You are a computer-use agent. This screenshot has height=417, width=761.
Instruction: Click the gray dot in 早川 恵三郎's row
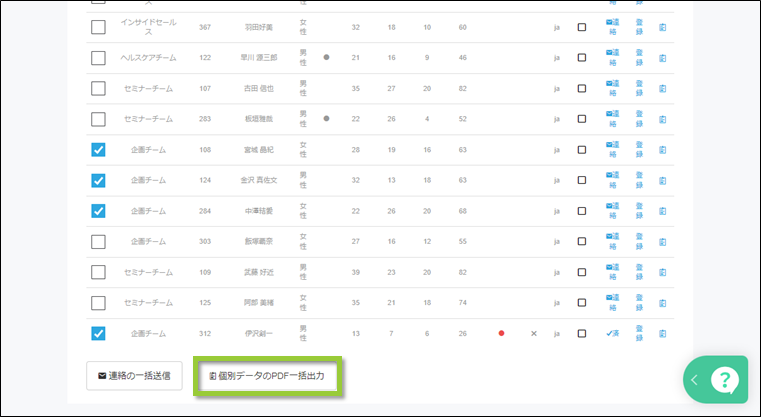[326, 58]
